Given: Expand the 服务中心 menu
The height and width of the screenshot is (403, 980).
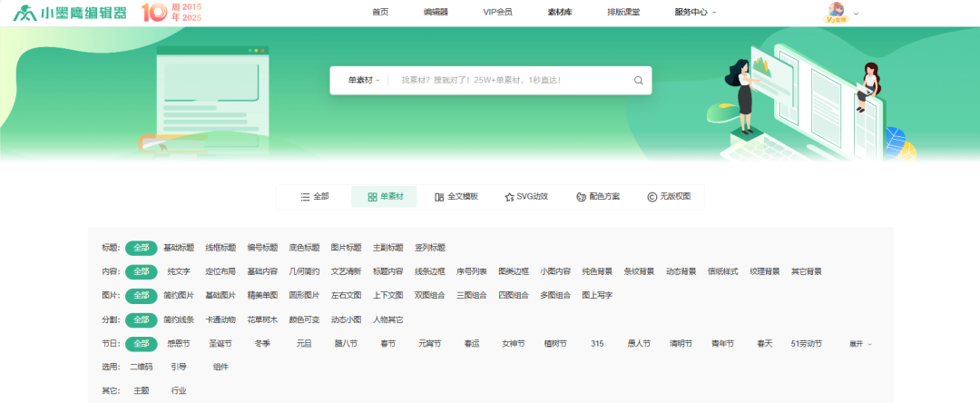Looking at the screenshot, I should click(x=696, y=12).
